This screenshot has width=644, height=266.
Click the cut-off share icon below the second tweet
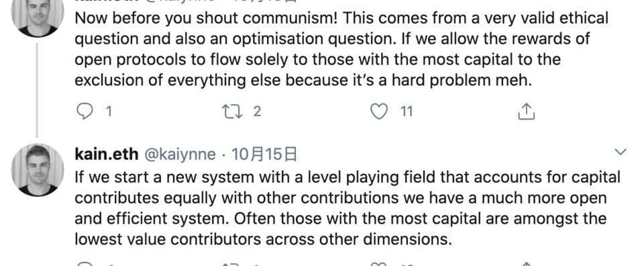(x=526, y=264)
